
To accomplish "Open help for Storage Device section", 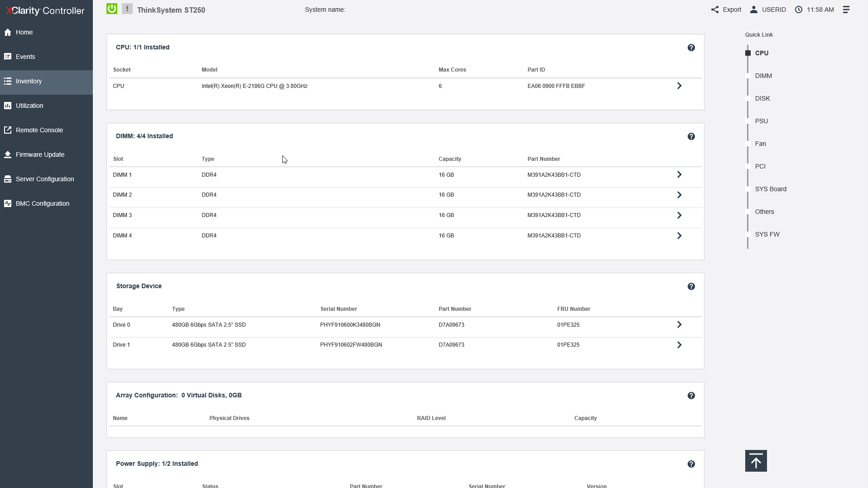I will [691, 286].
